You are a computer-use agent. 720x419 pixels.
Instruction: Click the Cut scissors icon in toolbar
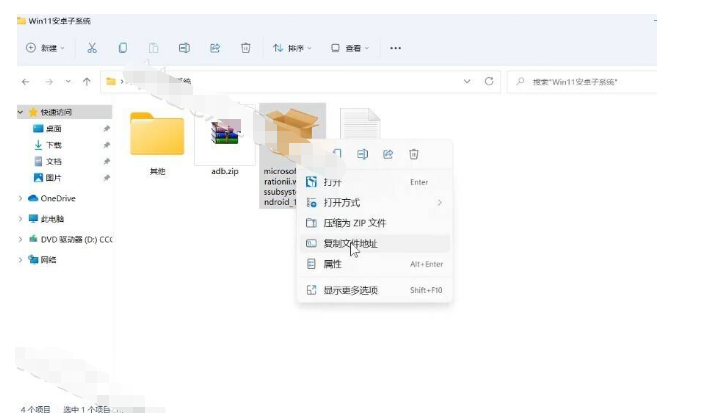92,48
